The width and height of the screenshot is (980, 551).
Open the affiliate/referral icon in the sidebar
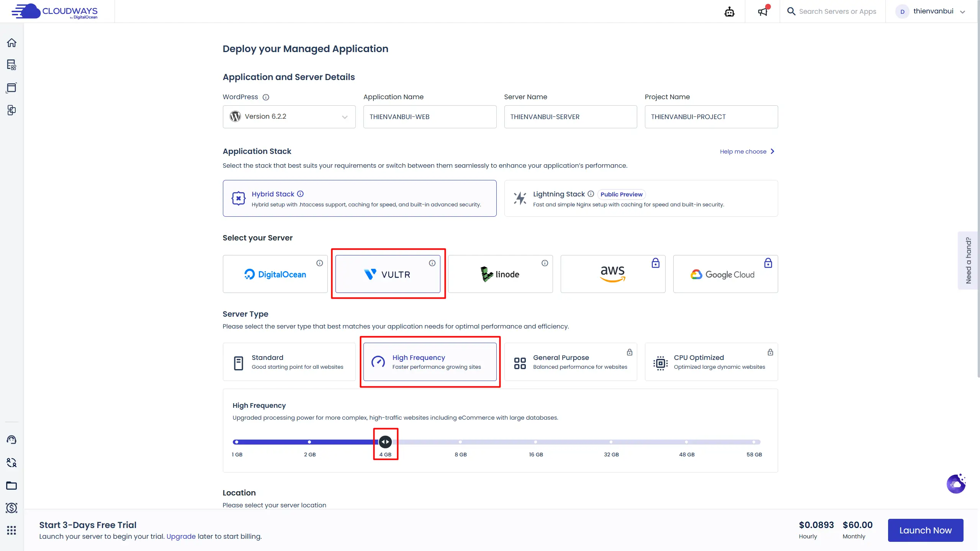pyautogui.click(x=11, y=463)
